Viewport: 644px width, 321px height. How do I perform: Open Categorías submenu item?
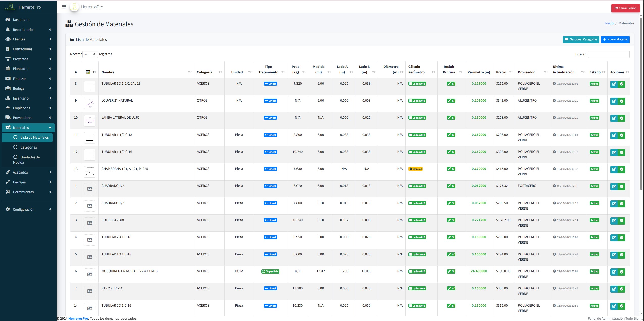point(29,147)
